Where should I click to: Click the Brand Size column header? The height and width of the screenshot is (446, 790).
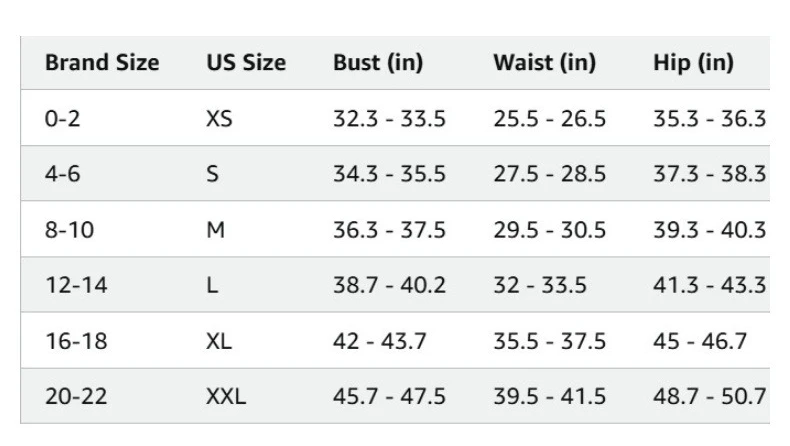click(102, 62)
